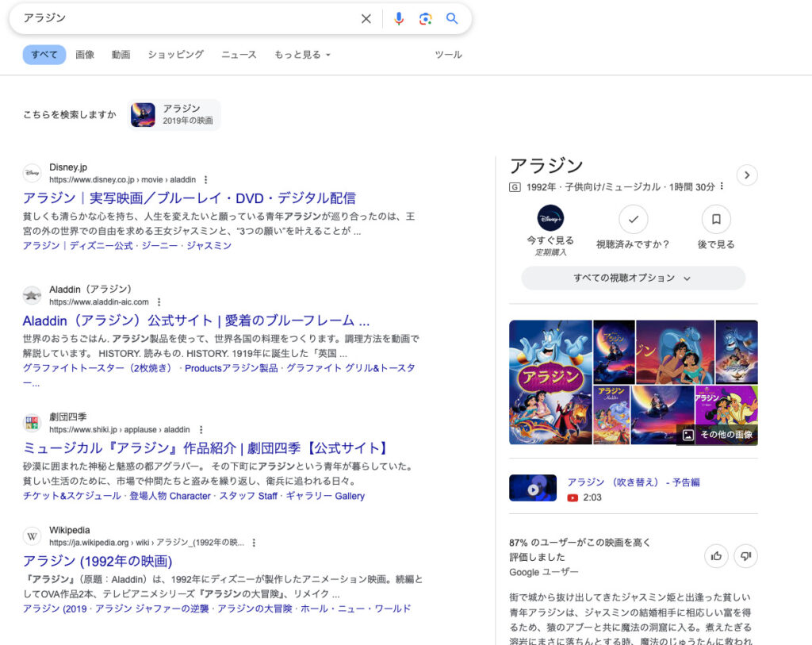This screenshot has height=645, width=812.
Task: Switch to the 画像 tab
Action: coord(85,55)
